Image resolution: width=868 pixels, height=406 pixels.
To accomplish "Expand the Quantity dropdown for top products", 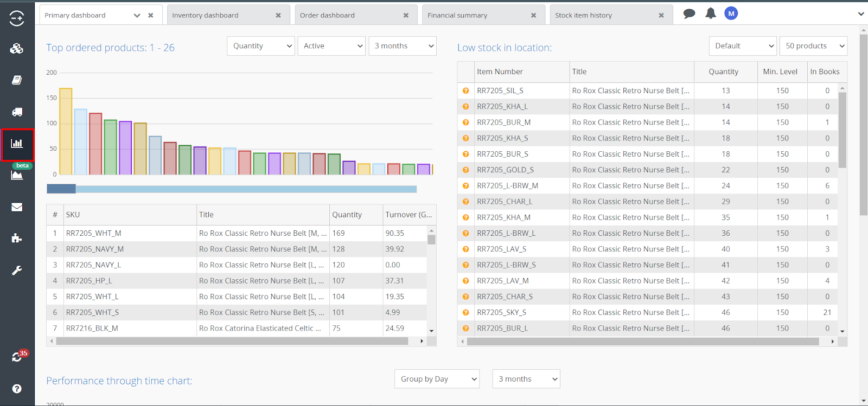I will pyautogui.click(x=261, y=46).
